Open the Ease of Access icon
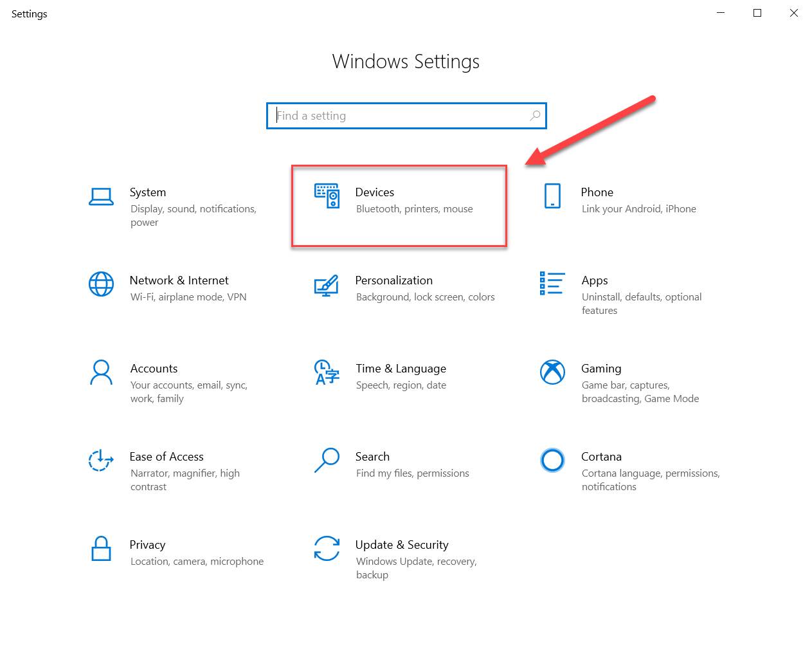The height and width of the screenshot is (660, 812). (x=101, y=461)
